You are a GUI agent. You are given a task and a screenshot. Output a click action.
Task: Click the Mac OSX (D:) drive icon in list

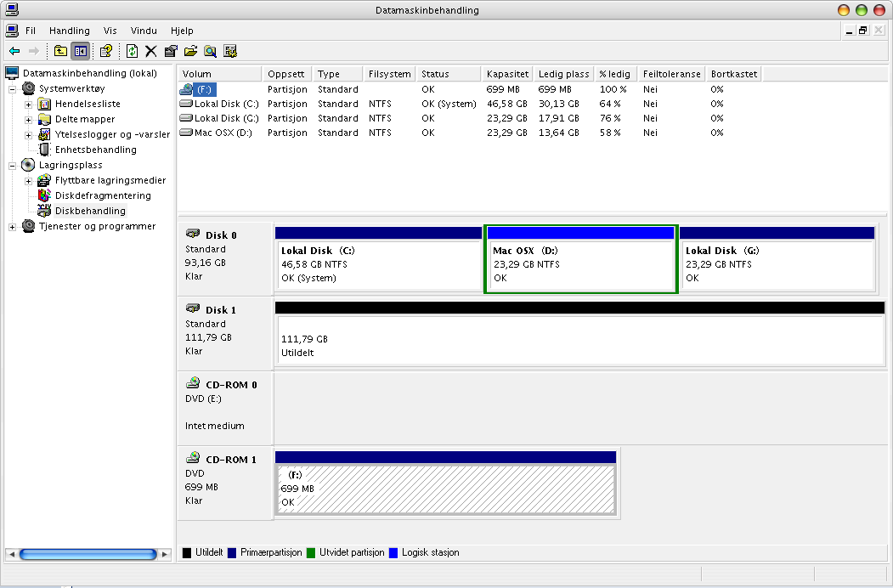[186, 133]
